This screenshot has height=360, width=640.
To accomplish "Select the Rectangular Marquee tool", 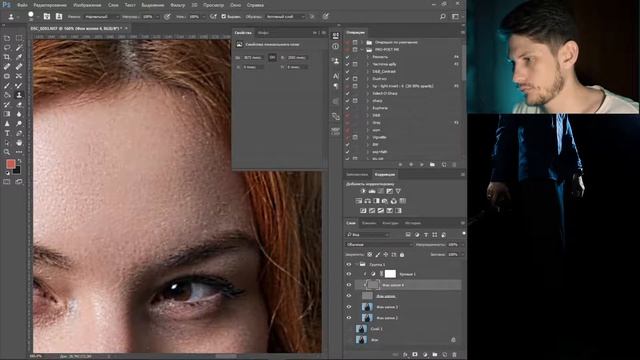I will point(19,38).
